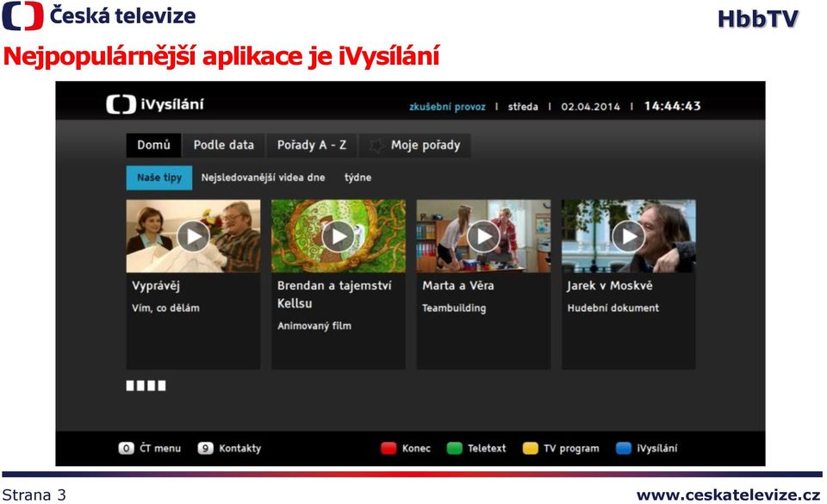This screenshot has width=827, height=504.
Task: Open the Moje pořady tab
Action: point(414,145)
